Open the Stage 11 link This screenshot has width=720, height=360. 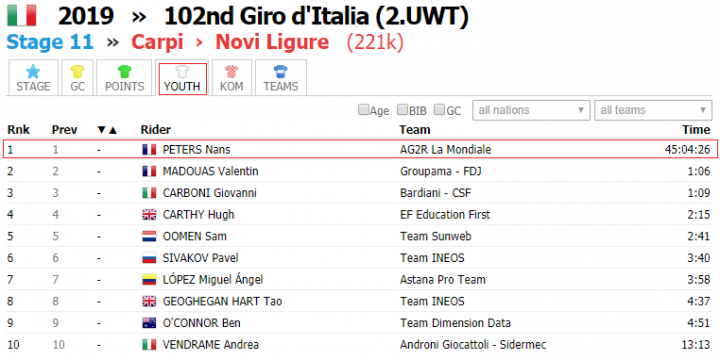click(50, 42)
